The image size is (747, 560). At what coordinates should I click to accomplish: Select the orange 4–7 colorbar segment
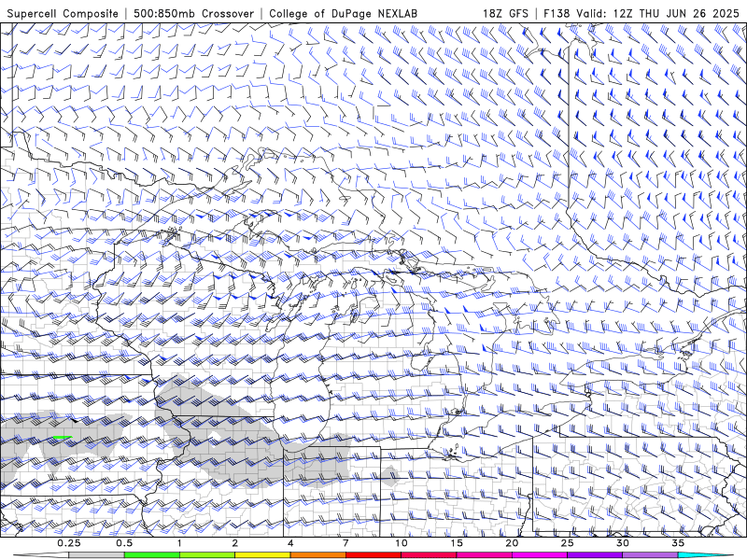click(317, 555)
